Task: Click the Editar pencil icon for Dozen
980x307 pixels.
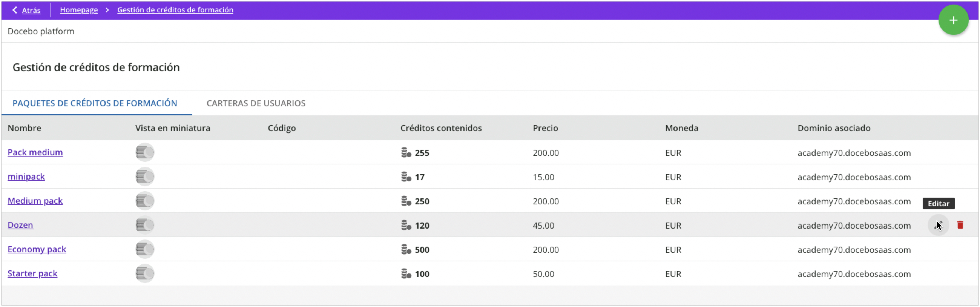Action: pos(939,225)
